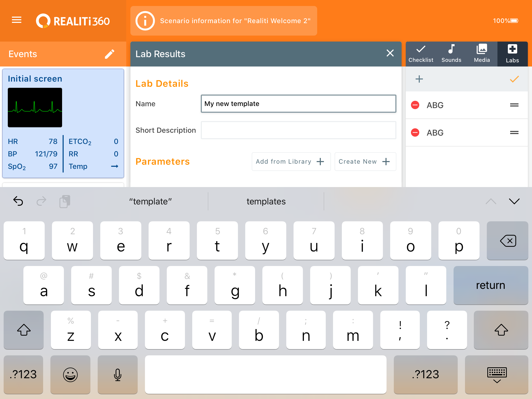Open the hamburger menu
The image size is (532, 399).
[x=17, y=20]
